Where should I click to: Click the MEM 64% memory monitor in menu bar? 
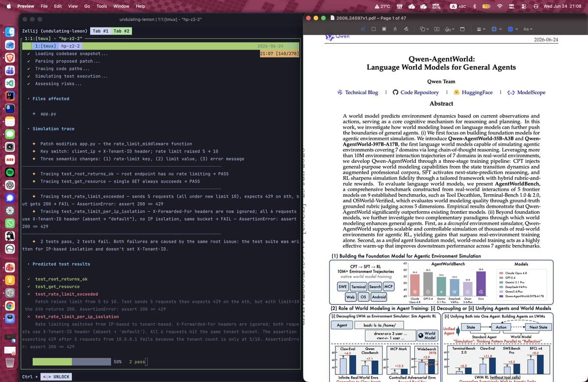436,6
